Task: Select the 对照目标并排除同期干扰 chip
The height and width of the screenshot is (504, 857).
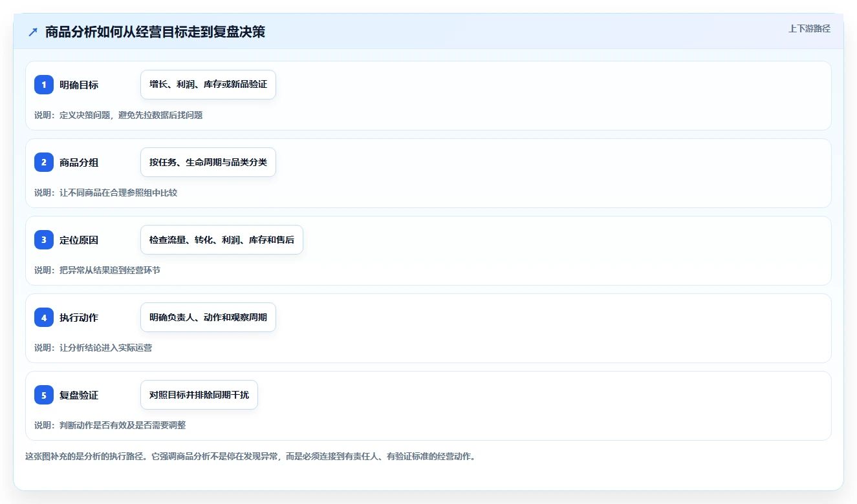Action: pos(199,395)
